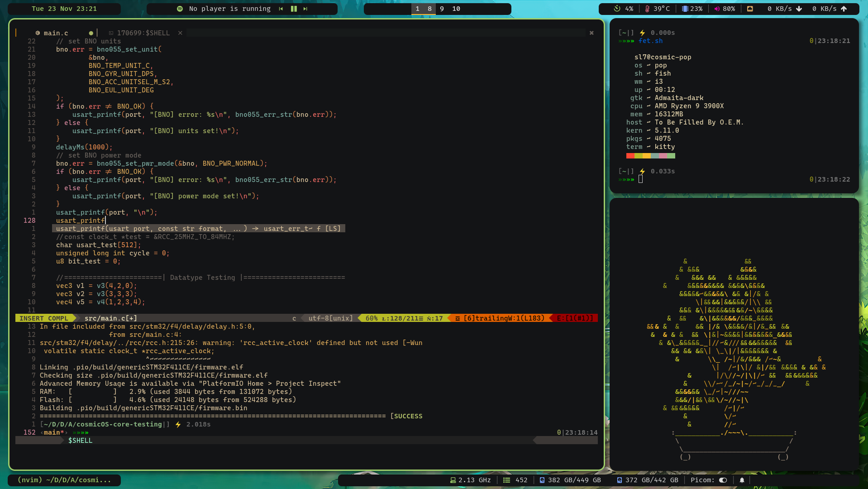The image size is (868, 489).
Task: Click the 'No player is running' status text
Action: point(229,9)
